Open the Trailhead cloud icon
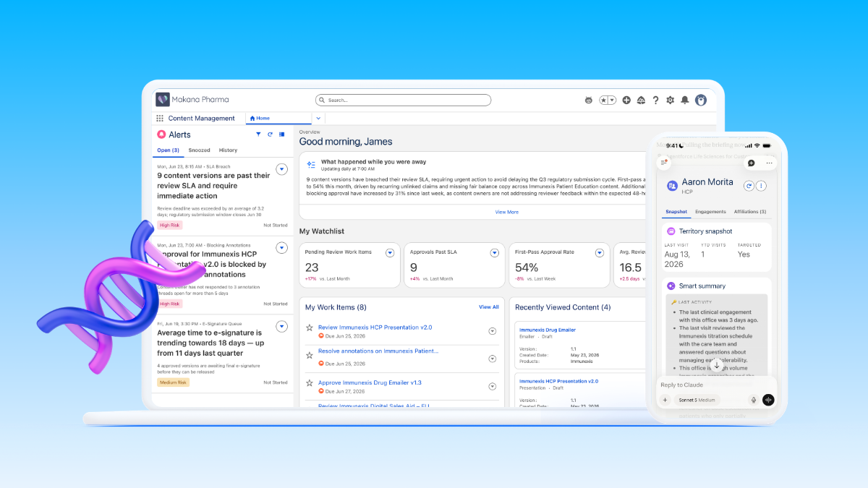 [x=641, y=100]
